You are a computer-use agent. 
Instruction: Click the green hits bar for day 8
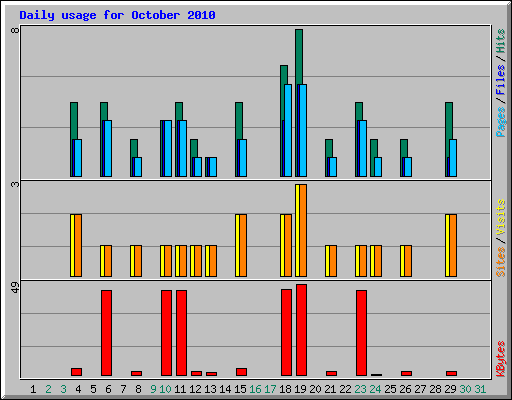click(x=134, y=148)
